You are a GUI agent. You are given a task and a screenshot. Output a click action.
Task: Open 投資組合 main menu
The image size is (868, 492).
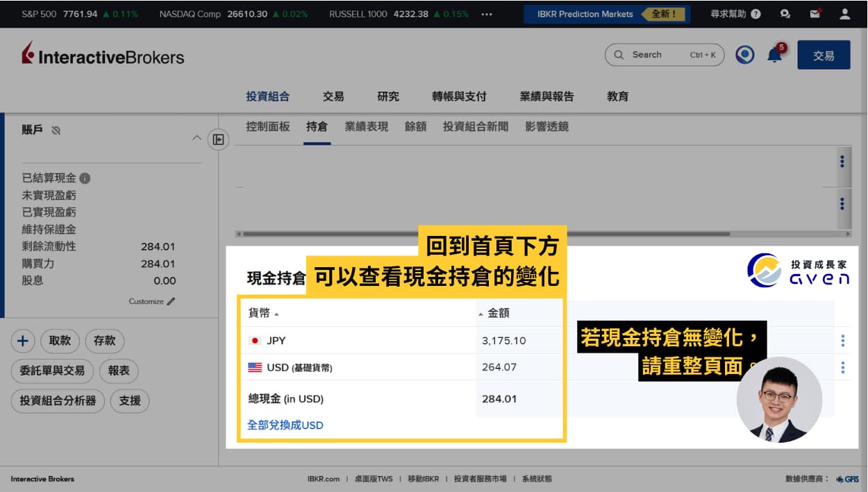click(x=267, y=96)
